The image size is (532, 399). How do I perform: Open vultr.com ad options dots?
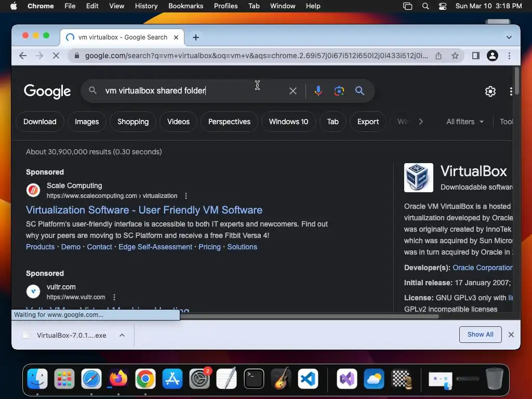point(114,297)
